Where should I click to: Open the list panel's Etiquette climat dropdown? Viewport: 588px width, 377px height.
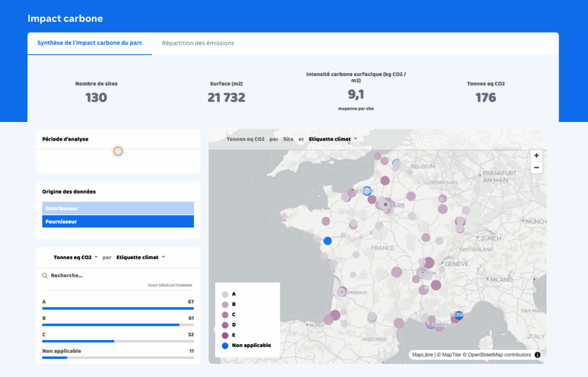140,257
